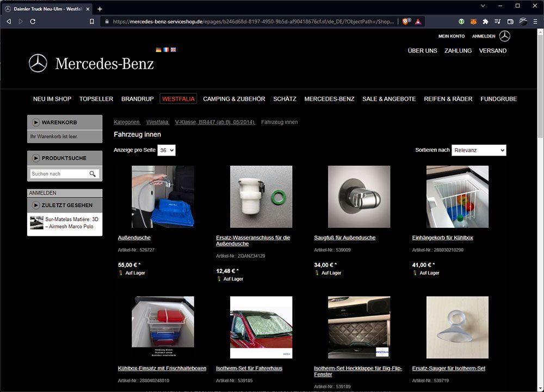Click the small Mercedes star near Anmelden
The height and width of the screenshot is (392, 544).
[x=505, y=36]
